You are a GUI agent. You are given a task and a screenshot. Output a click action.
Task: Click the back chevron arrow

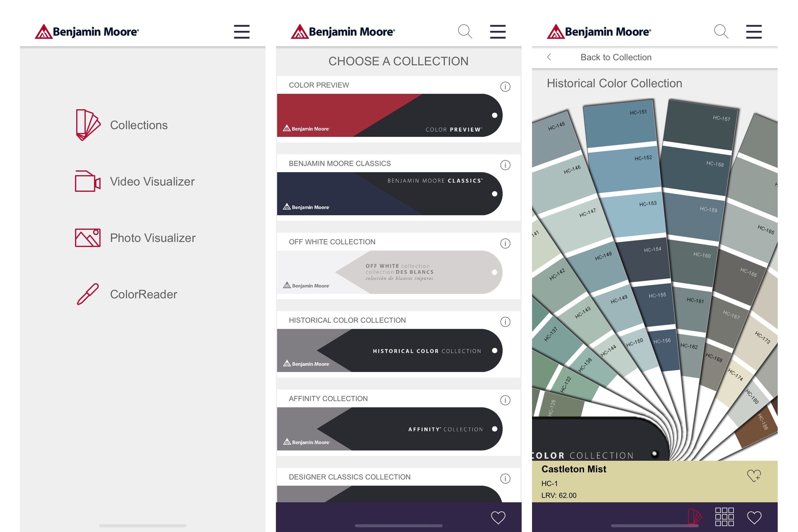pyautogui.click(x=549, y=57)
